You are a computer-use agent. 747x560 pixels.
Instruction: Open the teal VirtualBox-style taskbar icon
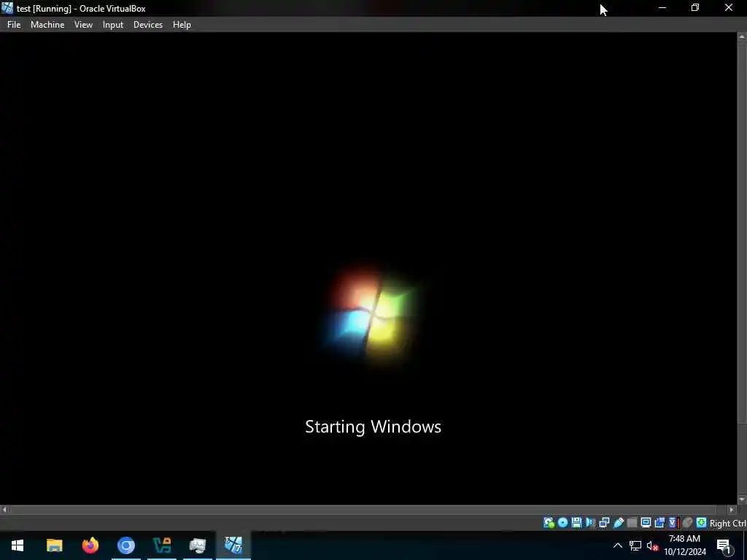point(162,545)
